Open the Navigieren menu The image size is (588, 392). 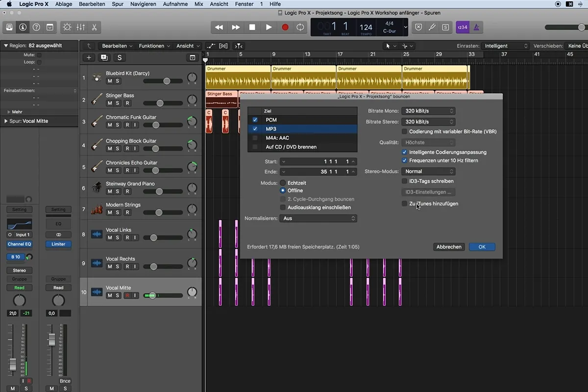click(x=143, y=4)
